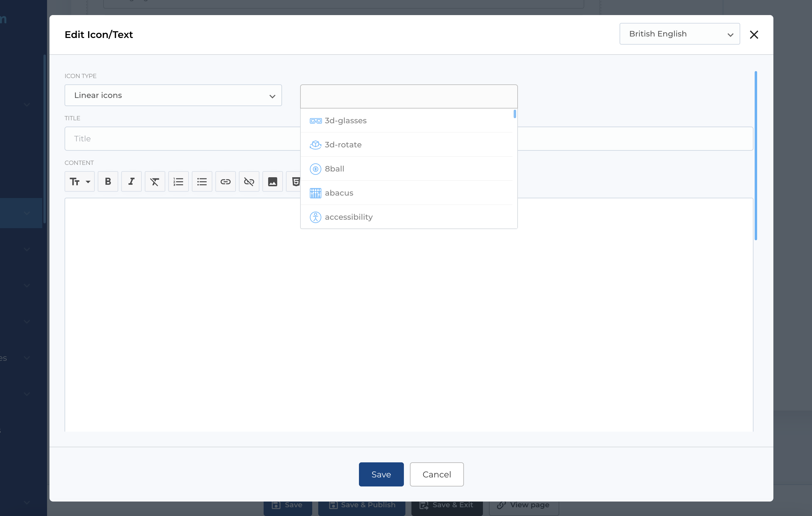
Task: Clear formatting in content toolbar
Action: coord(155,182)
